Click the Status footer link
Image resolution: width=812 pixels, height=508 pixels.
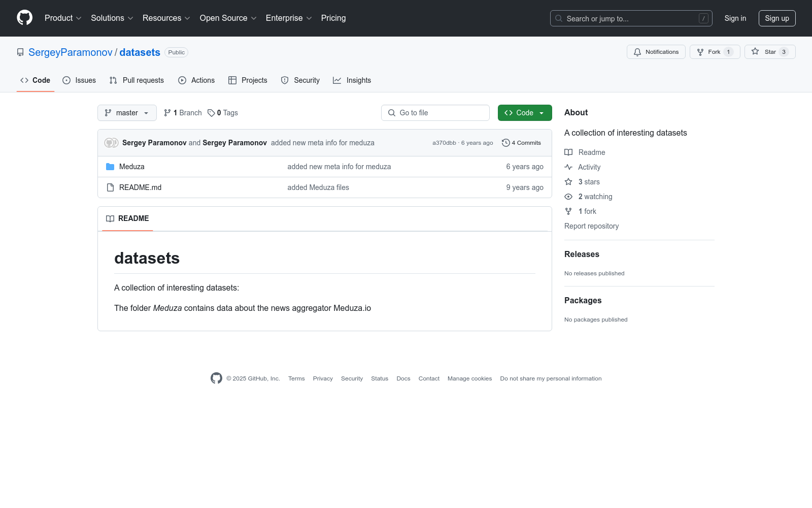point(380,378)
